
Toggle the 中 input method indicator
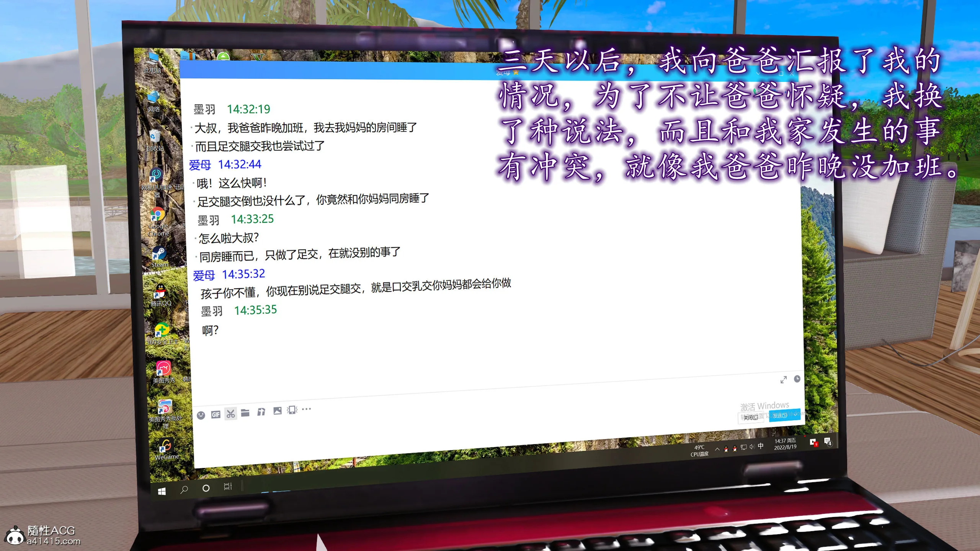761,446
